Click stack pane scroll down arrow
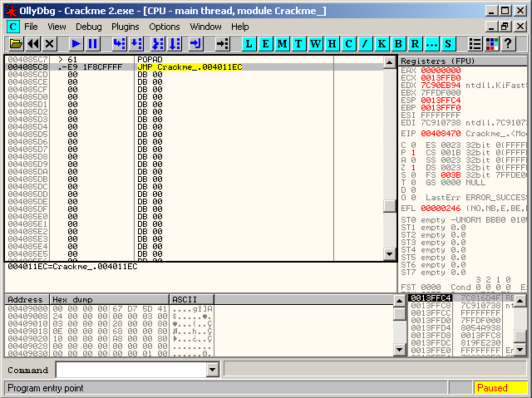Viewport: 532px width, 398px height. click(520, 350)
